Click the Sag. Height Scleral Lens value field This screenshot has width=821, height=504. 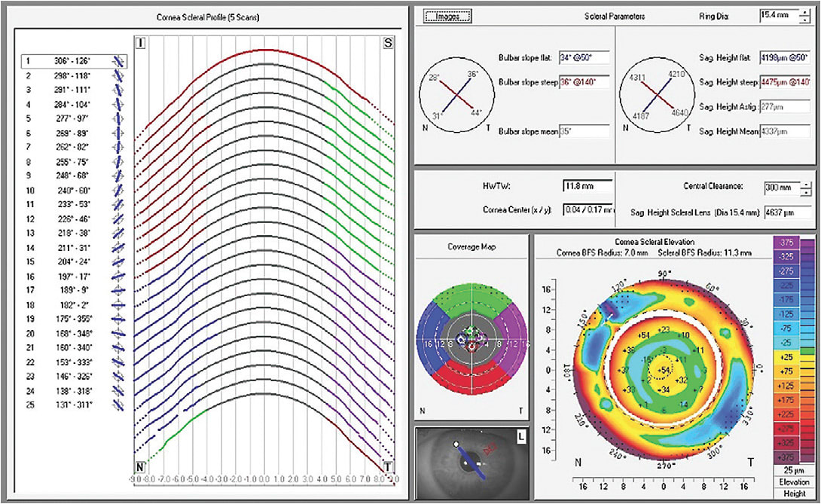coord(788,212)
